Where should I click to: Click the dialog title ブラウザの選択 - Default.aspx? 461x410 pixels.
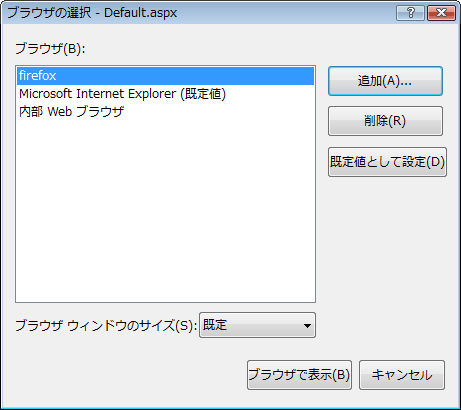click(x=92, y=13)
